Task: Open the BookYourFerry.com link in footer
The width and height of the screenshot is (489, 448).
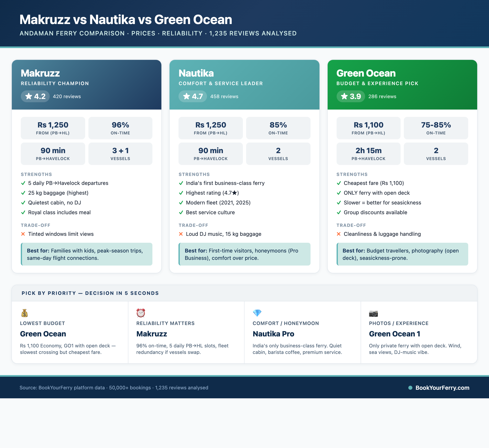Action: point(442,388)
